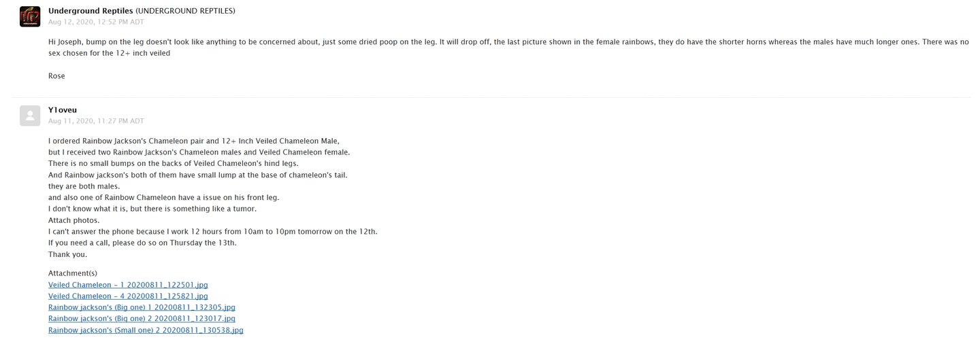Click the line about calling Thursday the 13th
The height and width of the screenshot is (361, 980).
tap(142, 243)
